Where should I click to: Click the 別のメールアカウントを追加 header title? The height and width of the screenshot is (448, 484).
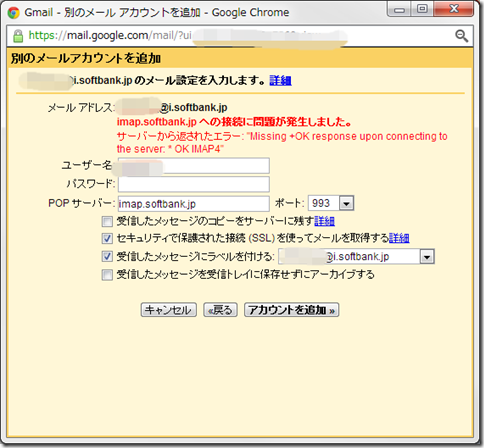pyautogui.click(x=86, y=58)
